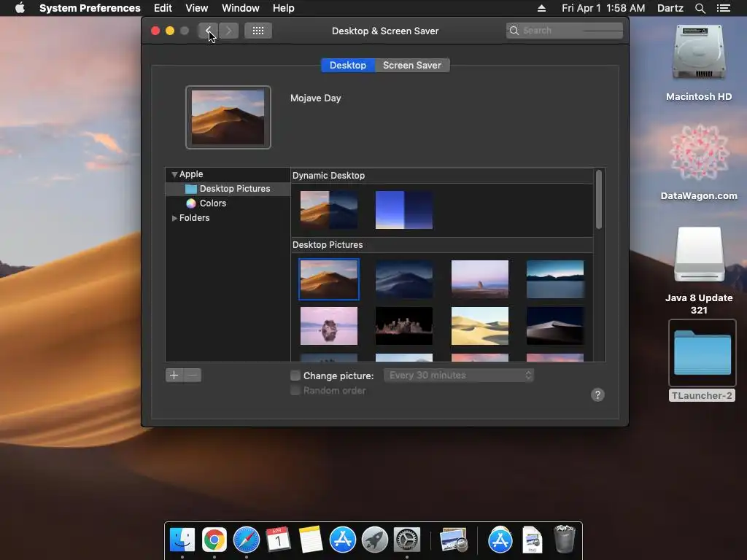Select the dark city lights thumbnail
Image resolution: width=747 pixels, height=560 pixels.
point(404,326)
